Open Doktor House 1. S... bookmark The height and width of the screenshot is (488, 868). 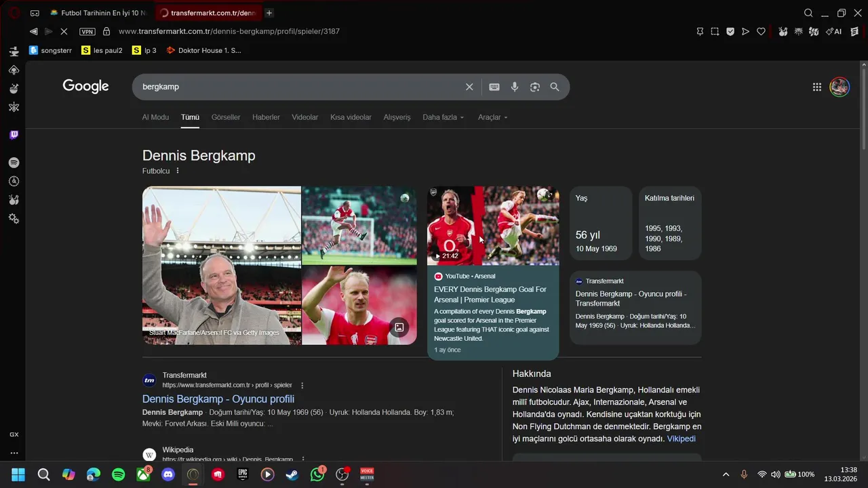click(x=203, y=50)
